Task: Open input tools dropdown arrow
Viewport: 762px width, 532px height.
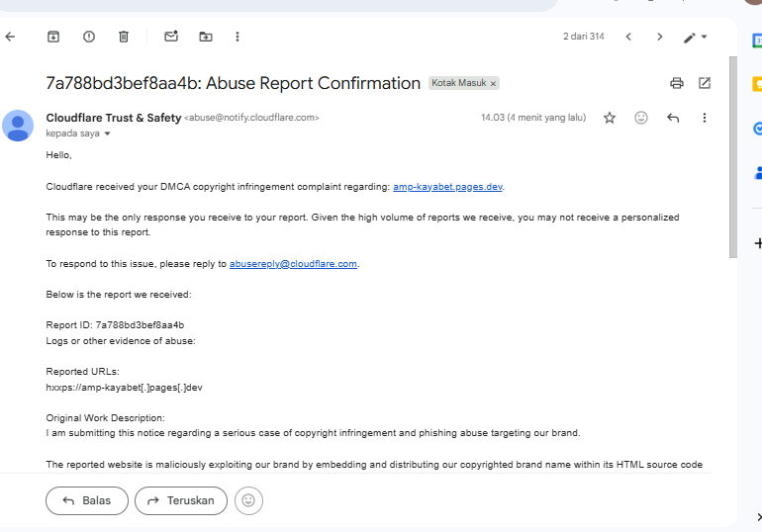Action: [704, 38]
